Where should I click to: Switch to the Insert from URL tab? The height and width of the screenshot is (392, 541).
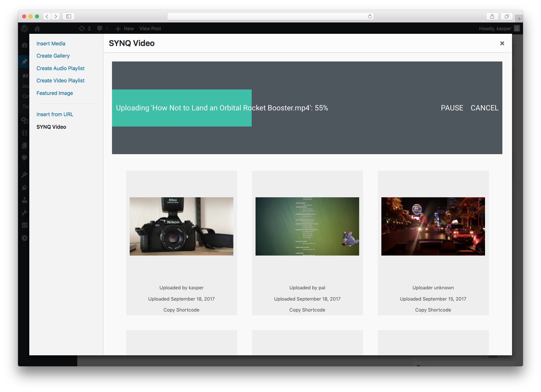55,114
